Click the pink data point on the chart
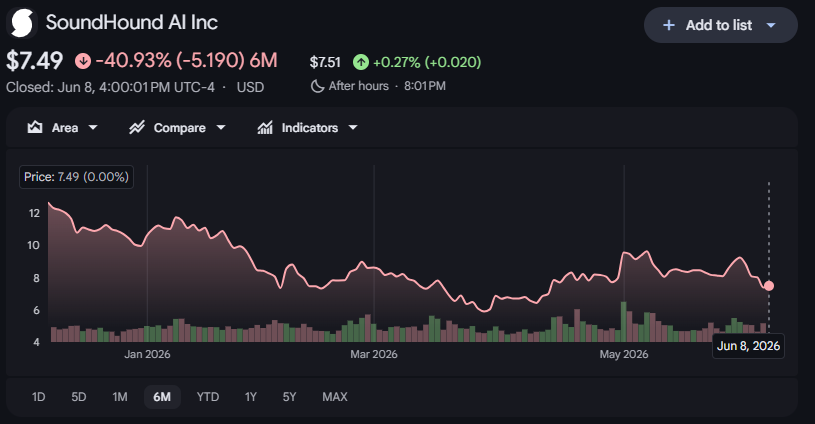Viewport: 815px width, 424px height. tap(769, 286)
